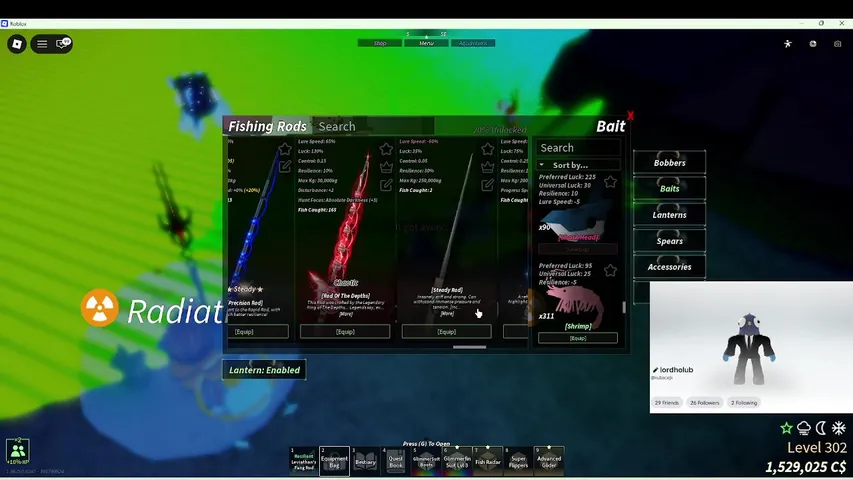Equip the Rod Of The Depths
The height and width of the screenshot is (480, 853).
coord(345,331)
